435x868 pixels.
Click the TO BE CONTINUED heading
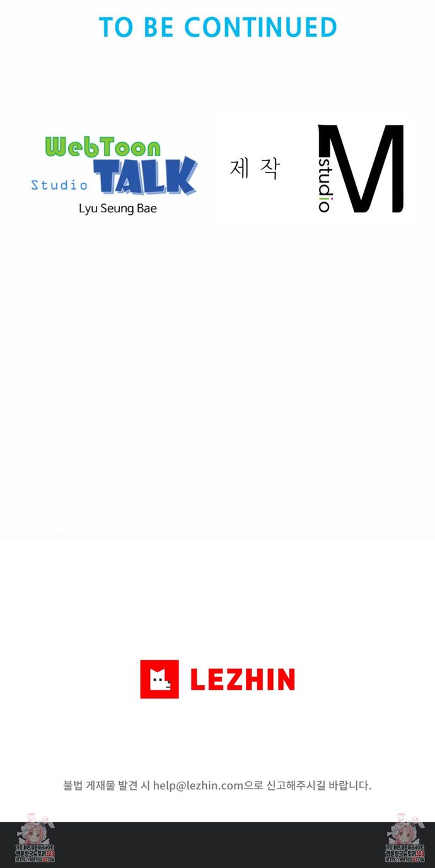pyautogui.click(x=218, y=28)
